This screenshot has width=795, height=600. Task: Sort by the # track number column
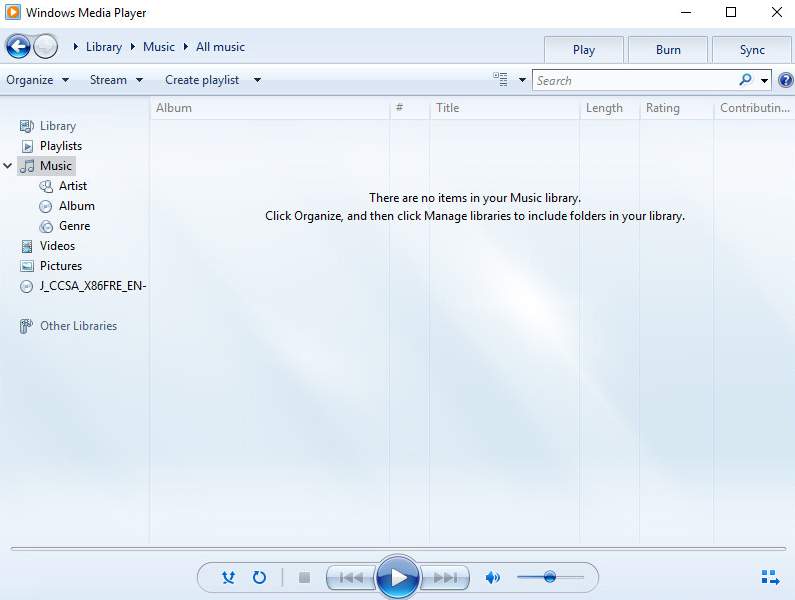(410, 108)
